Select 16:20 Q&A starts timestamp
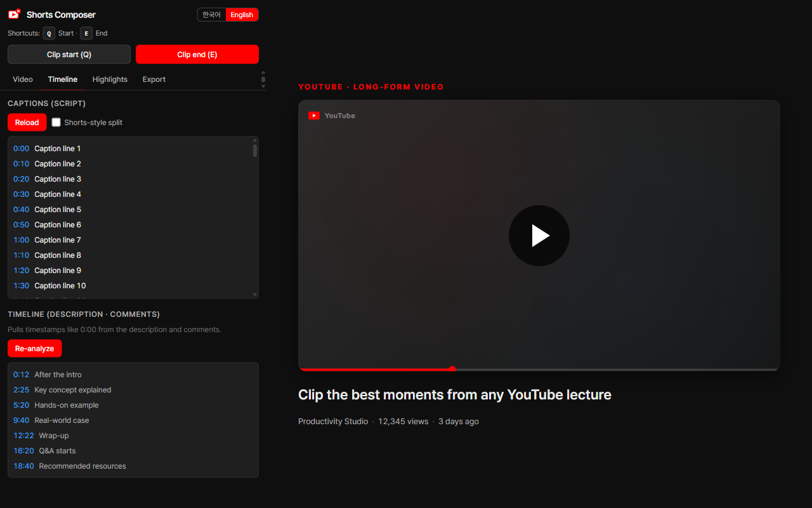Viewport: 812px width, 508px height. coord(133,451)
